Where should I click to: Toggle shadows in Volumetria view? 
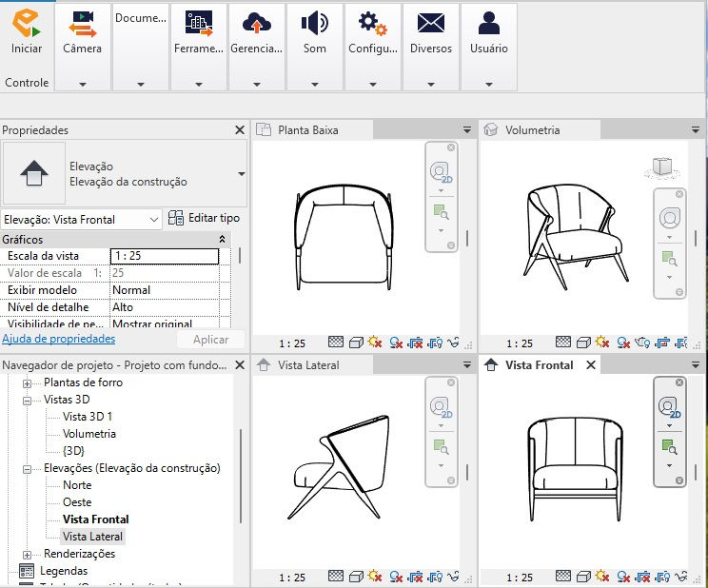(623, 343)
